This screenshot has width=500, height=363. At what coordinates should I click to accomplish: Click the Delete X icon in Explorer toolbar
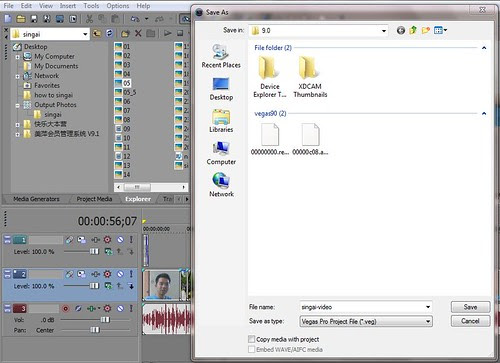[x=138, y=33]
